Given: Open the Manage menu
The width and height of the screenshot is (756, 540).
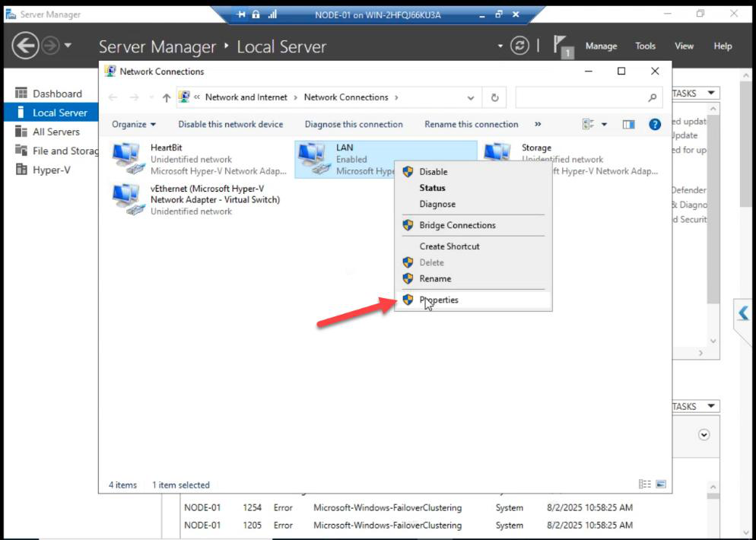Looking at the screenshot, I should click(x=602, y=46).
